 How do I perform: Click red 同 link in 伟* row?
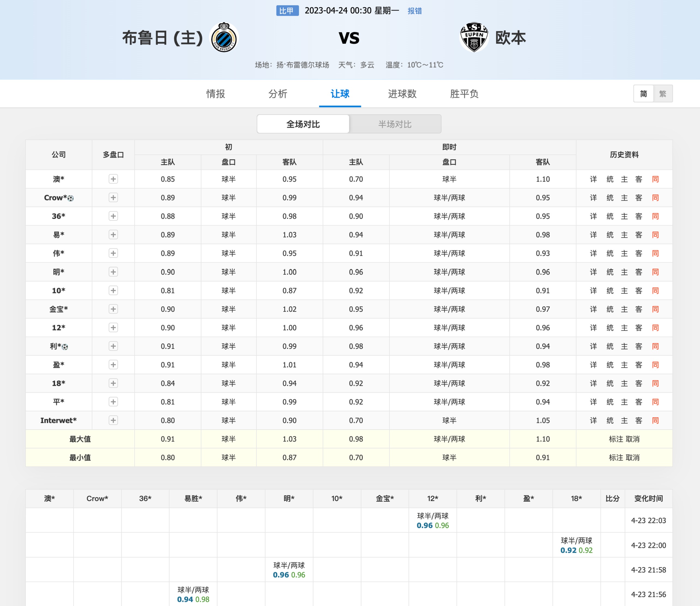[655, 253]
